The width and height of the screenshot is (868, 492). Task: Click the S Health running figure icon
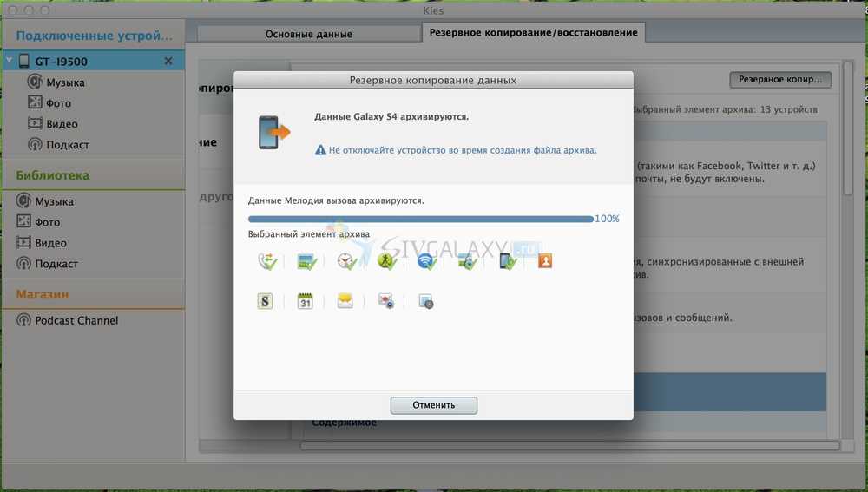386,260
